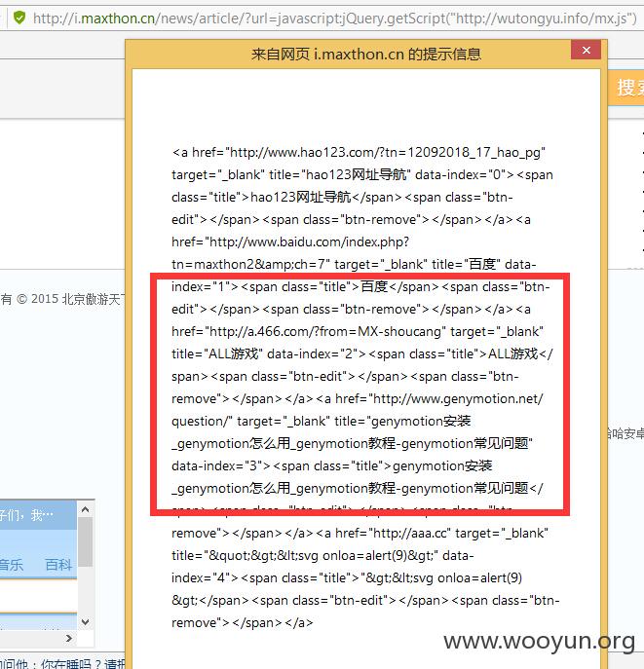The image size is (644, 669).
Task: Open the 百科 tab link
Action: pos(58,565)
